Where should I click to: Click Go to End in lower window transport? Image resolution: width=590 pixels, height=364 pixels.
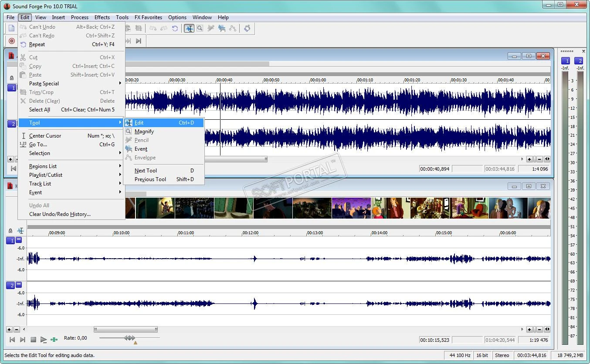(23, 340)
